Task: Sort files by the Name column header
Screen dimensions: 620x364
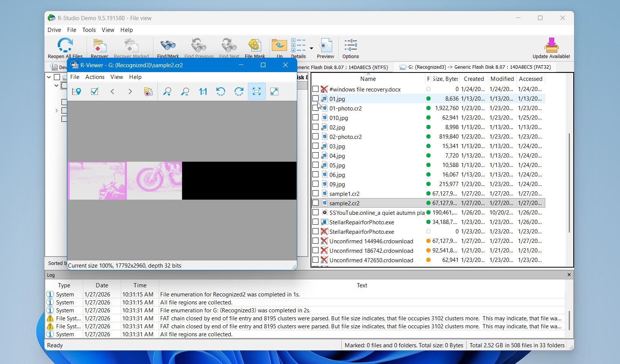Action: 368,79
